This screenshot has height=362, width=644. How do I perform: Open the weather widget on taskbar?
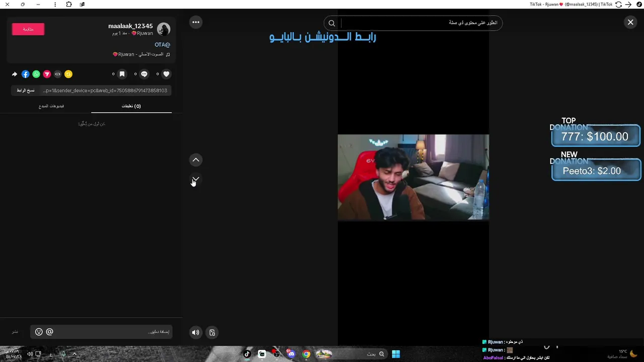pyautogui.click(x=622, y=354)
